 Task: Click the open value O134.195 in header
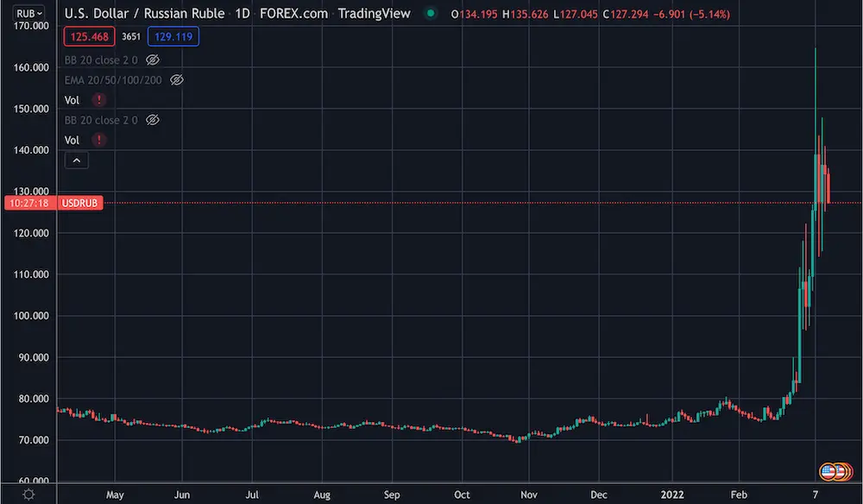coord(475,15)
